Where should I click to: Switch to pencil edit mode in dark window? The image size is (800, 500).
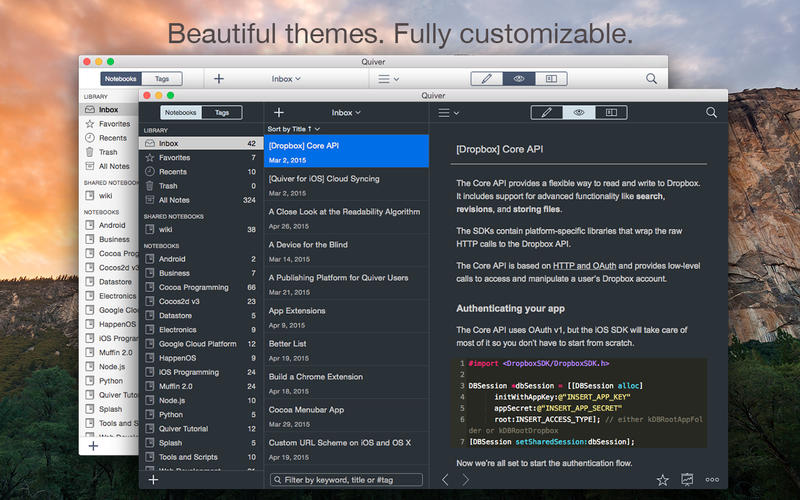coord(546,113)
